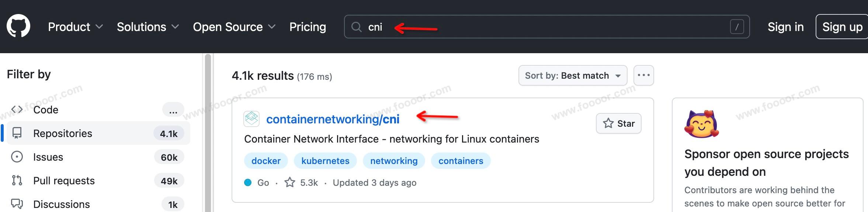Viewport: 868px width, 212px height.
Task: Click the Sign up button
Action: [842, 27]
